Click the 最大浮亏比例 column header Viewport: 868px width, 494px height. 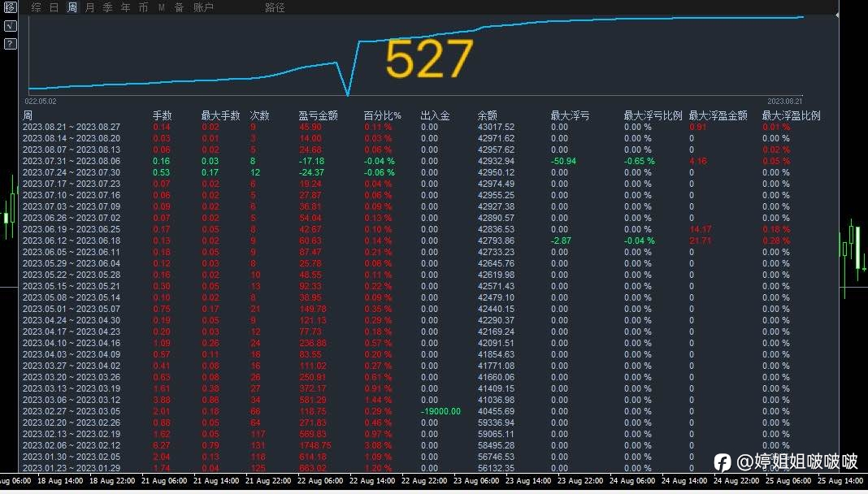tap(653, 115)
